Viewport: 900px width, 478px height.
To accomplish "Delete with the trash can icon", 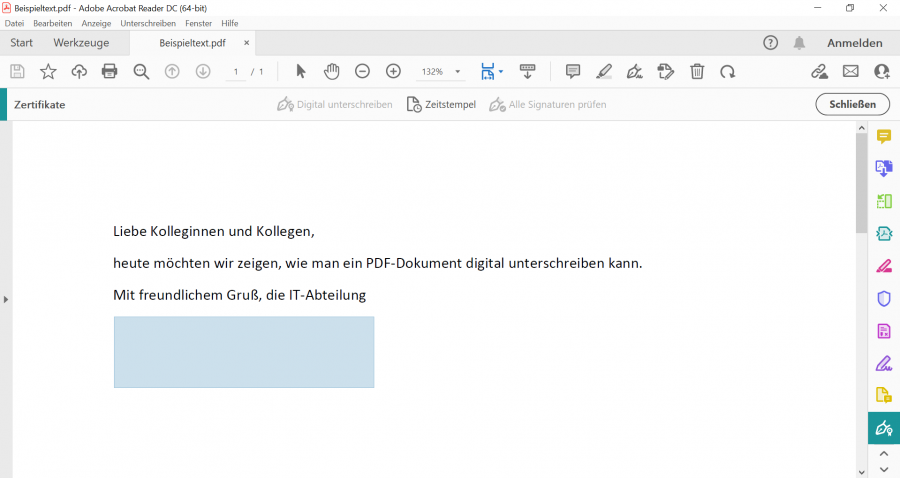I will (x=697, y=71).
